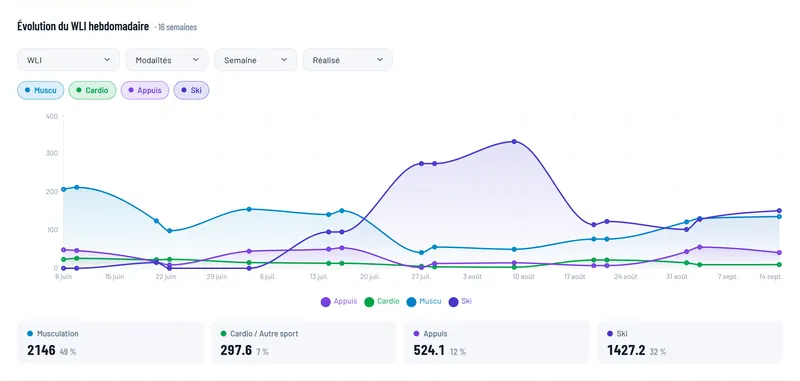Click the Ski peak data point near 10 août
Viewport: 800px width, 381px height.
click(514, 141)
